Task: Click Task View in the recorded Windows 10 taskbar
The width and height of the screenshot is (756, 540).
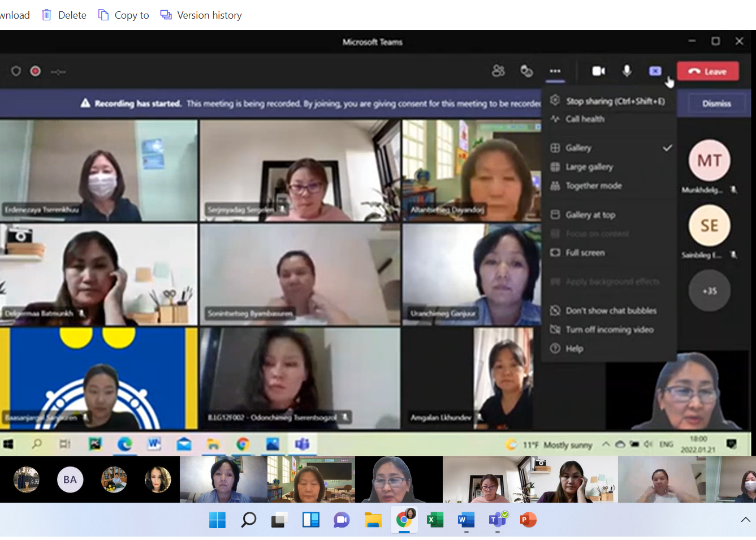Action: 65,444
